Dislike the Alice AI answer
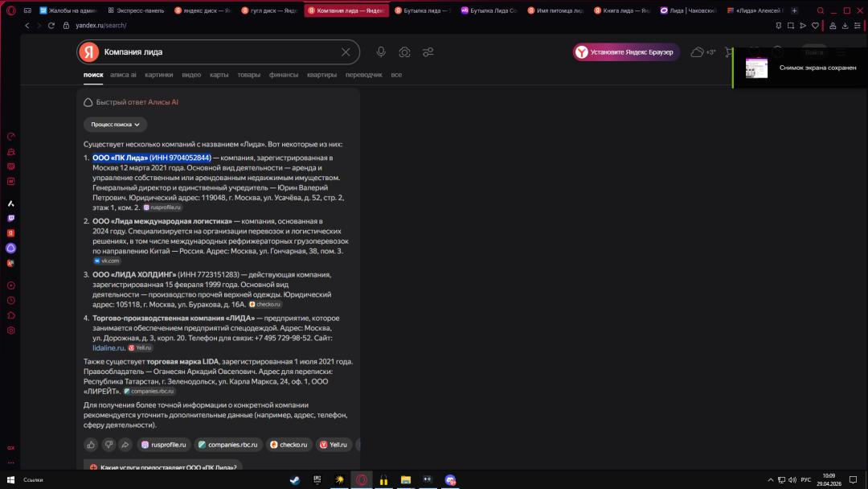Screen dimensions: 868x489 (108, 445)
